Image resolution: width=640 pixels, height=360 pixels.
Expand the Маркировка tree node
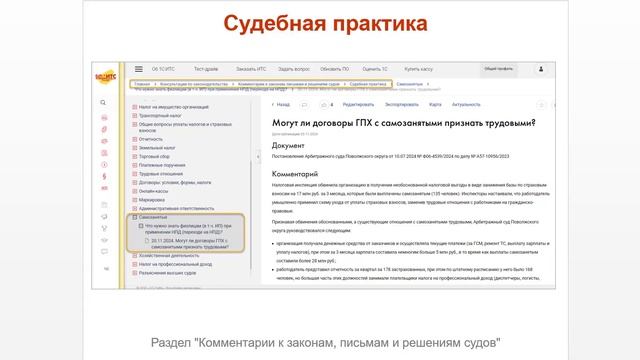135,200
